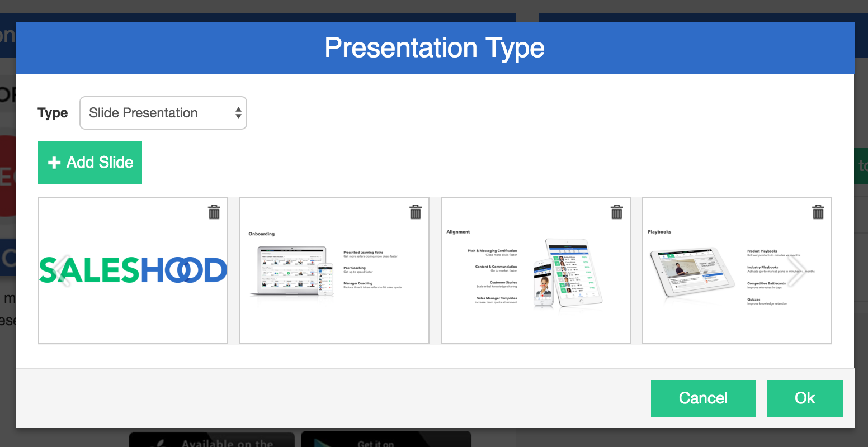Click the Add Slide button
Image resolution: width=868 pixels, height=447 pixels.
click(x=90, y=163)
